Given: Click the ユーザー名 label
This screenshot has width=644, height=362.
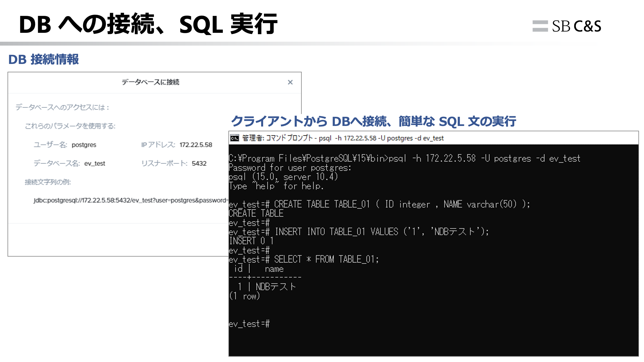Looking at the screenshot, I should [x=51, y=145].
